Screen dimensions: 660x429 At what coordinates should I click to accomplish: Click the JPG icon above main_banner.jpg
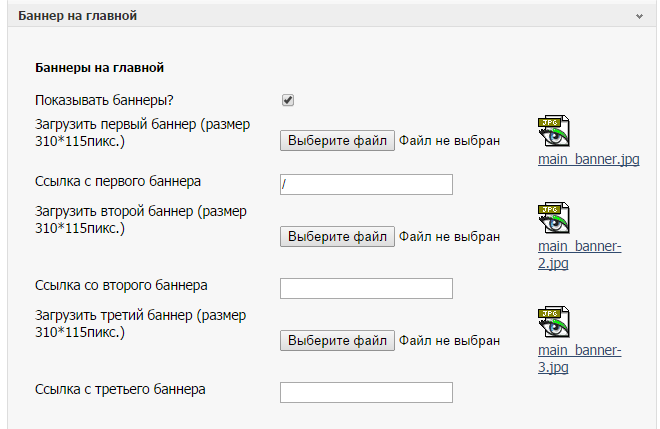click(x=554, y=132)
